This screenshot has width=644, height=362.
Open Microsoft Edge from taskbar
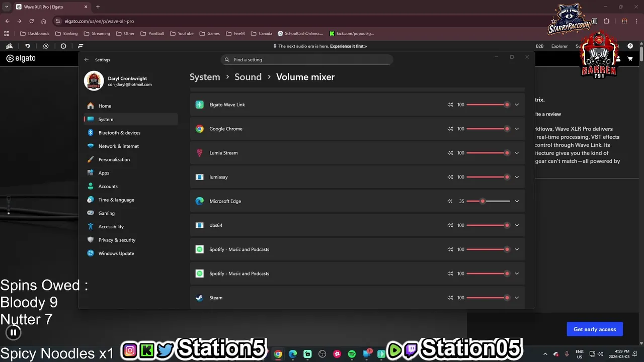(x=293, y=354)
